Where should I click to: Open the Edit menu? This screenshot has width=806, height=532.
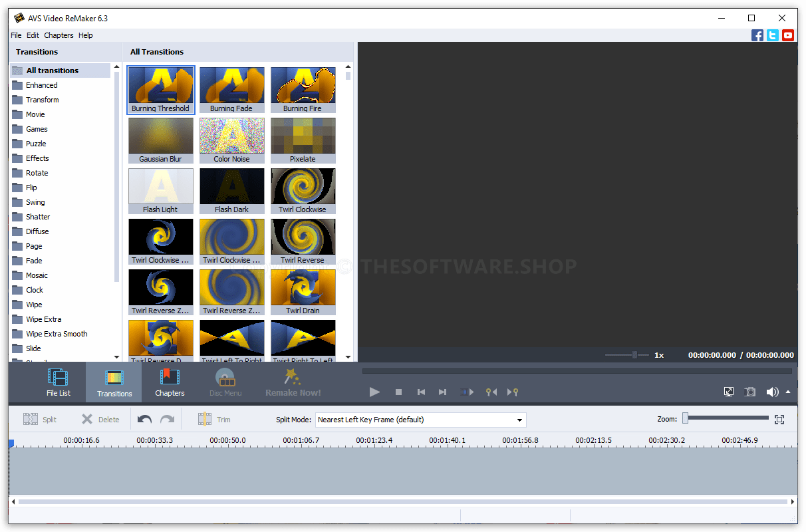pos(33,35)
